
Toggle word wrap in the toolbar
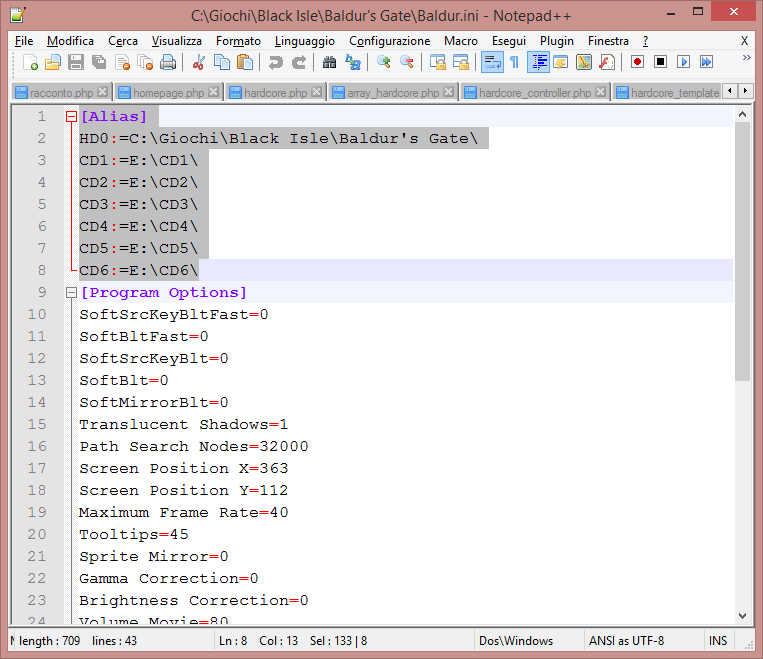pos(492,62)
